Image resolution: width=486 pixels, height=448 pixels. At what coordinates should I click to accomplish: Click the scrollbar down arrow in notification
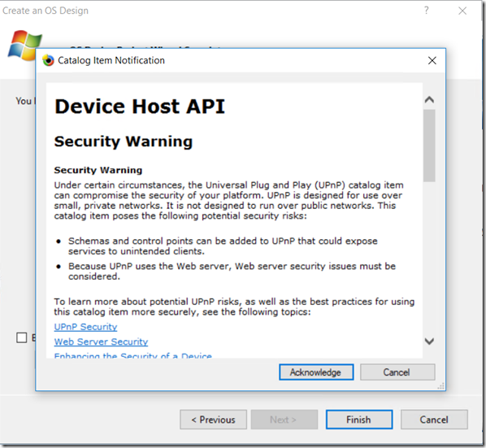(x=429, y=341)
